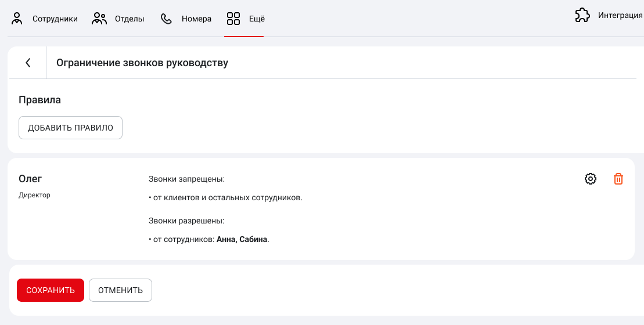The width and height of the screenshot is (644, 325).
Task: Click the person icon beside Сотрудники
Action: [17, 19]
